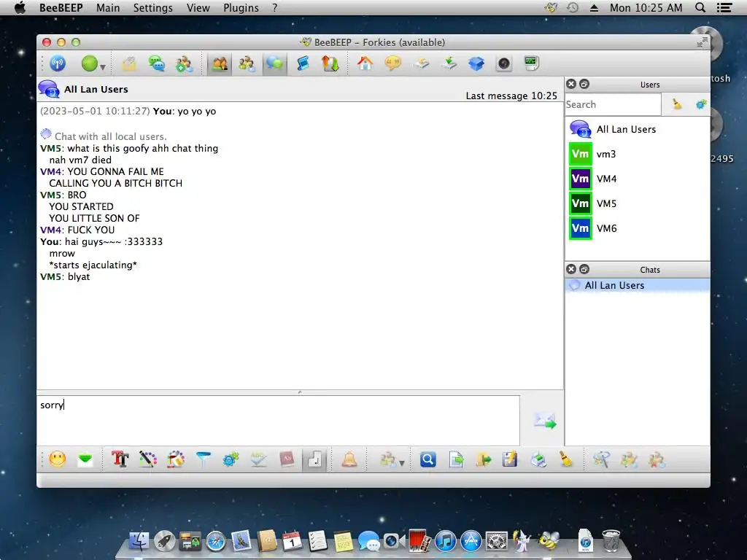Screen dimensions: 747x560
Task: Click send file document icon
Action: (x=456, y=459)
